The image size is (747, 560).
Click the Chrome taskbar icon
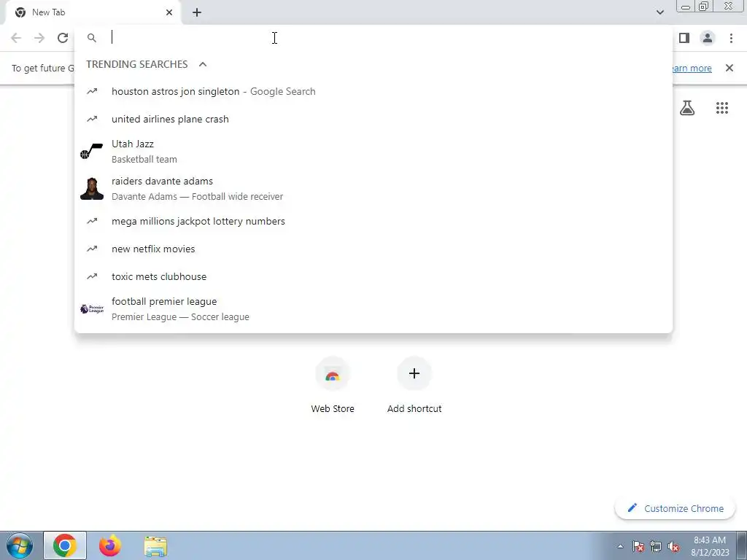tap(65, 545)
